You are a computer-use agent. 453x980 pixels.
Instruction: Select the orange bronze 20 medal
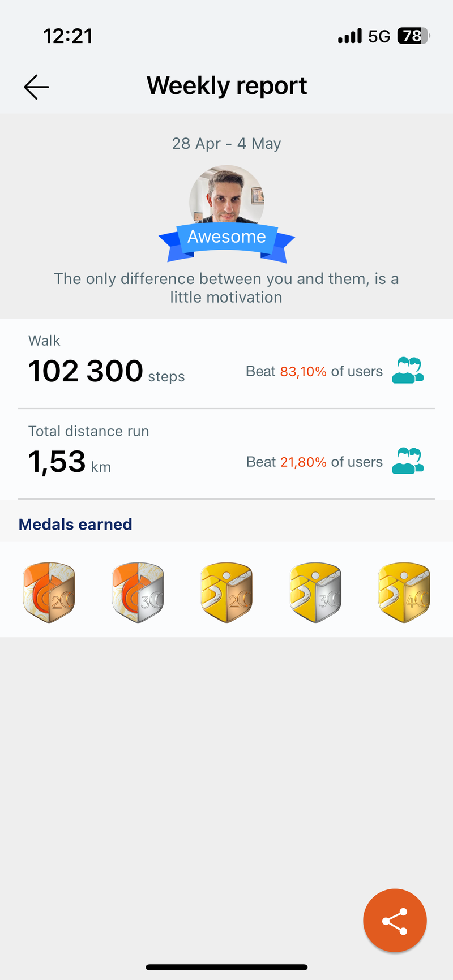(x=49, y=592)
